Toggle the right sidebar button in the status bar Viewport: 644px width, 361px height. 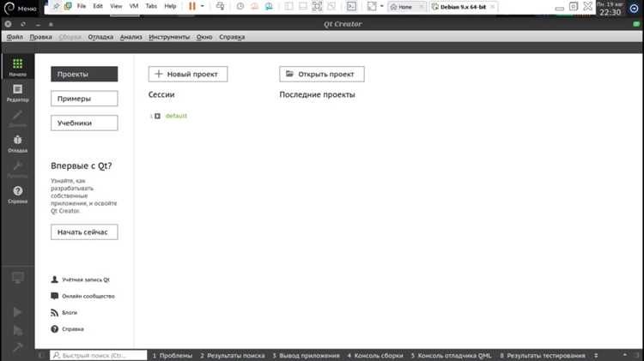coord(636,355)
